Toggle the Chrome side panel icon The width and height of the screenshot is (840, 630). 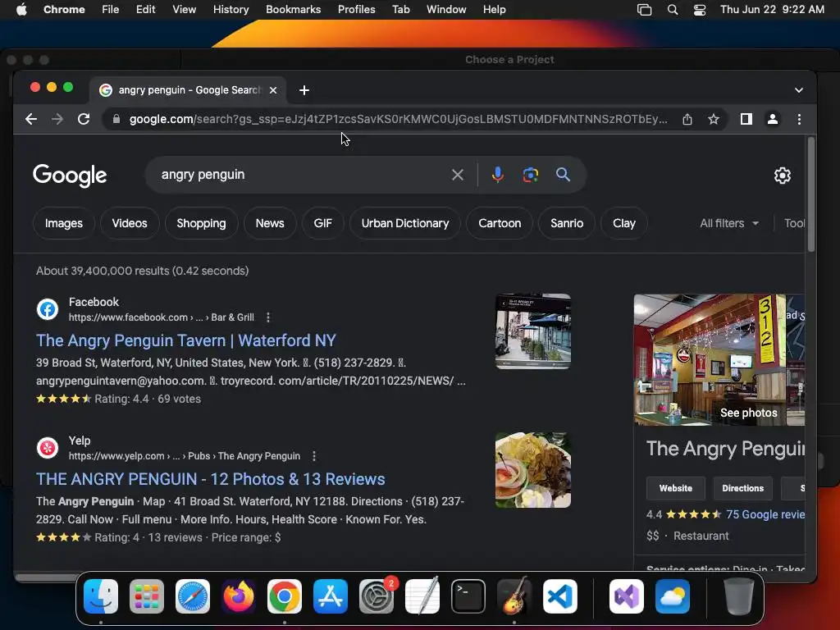pos(746,119)
